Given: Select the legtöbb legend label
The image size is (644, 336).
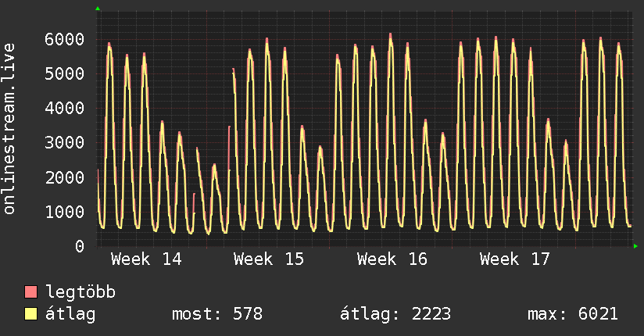Looking at the screenshot, I should coord(80,292).
